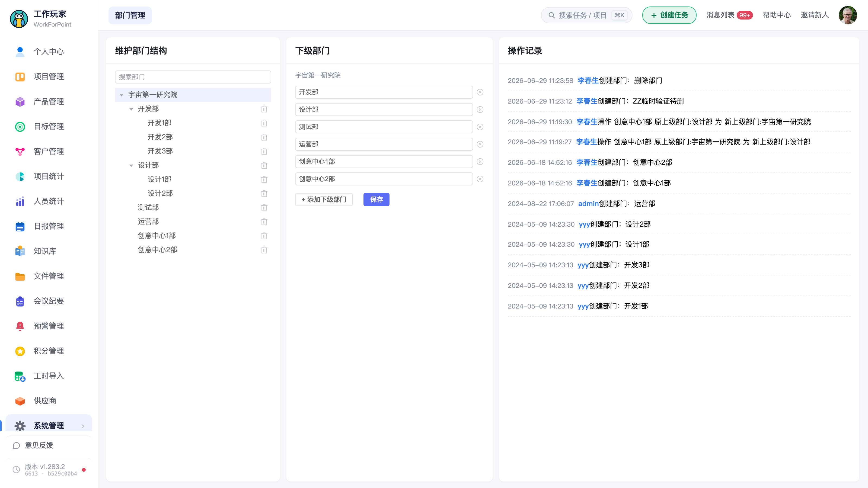Click trash icon for 设计2部
The width and height of the screenshot is (868, 488).
264,193
